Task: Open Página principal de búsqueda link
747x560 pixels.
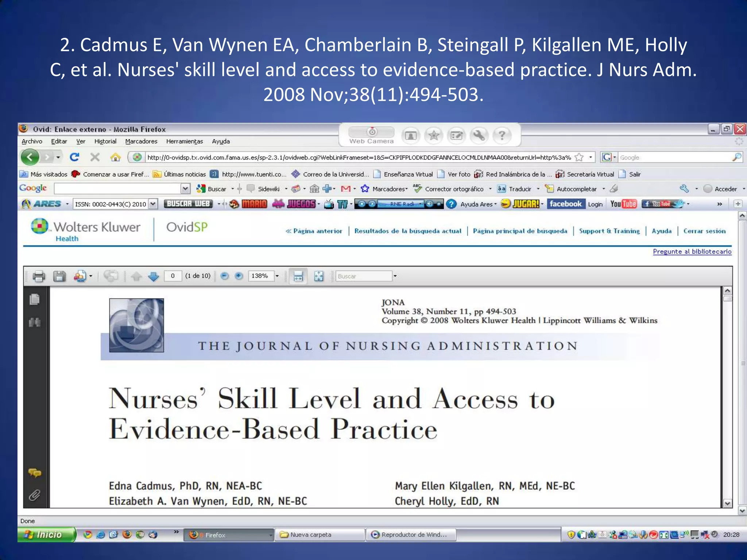Action: (x=520, y=231)
